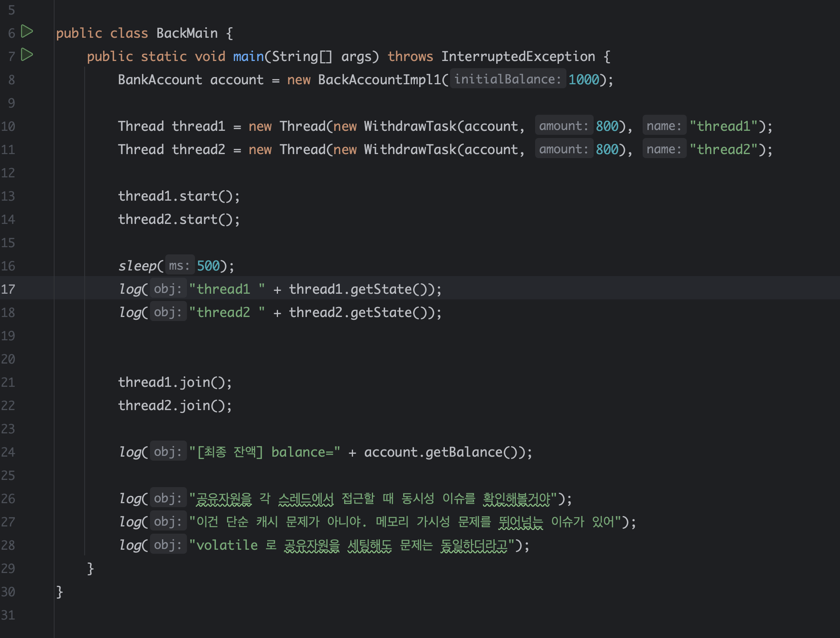
Task: Click the ms parameter hint
Action: pos(179,266)
